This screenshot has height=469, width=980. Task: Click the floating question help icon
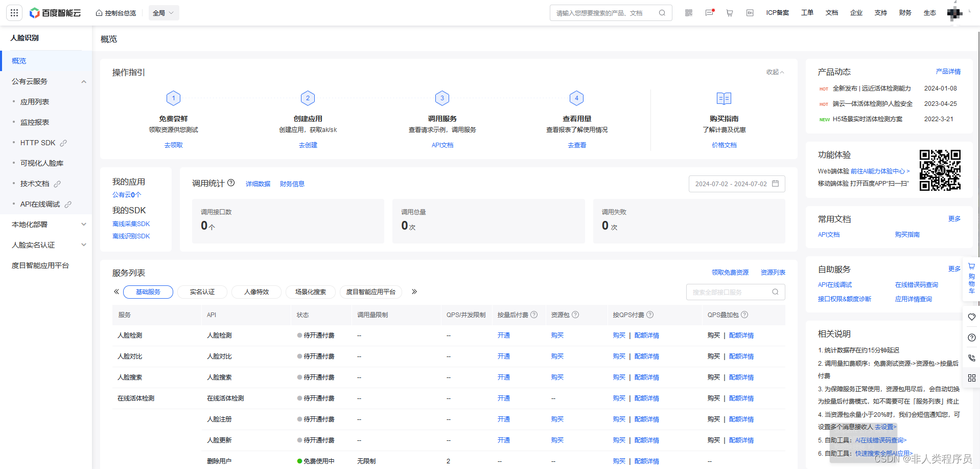tap(971, 338)
